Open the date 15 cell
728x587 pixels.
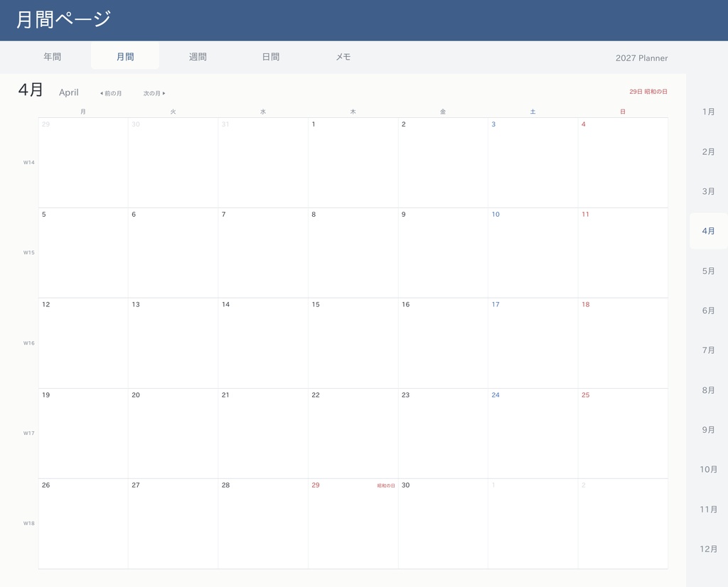point(353,343)
